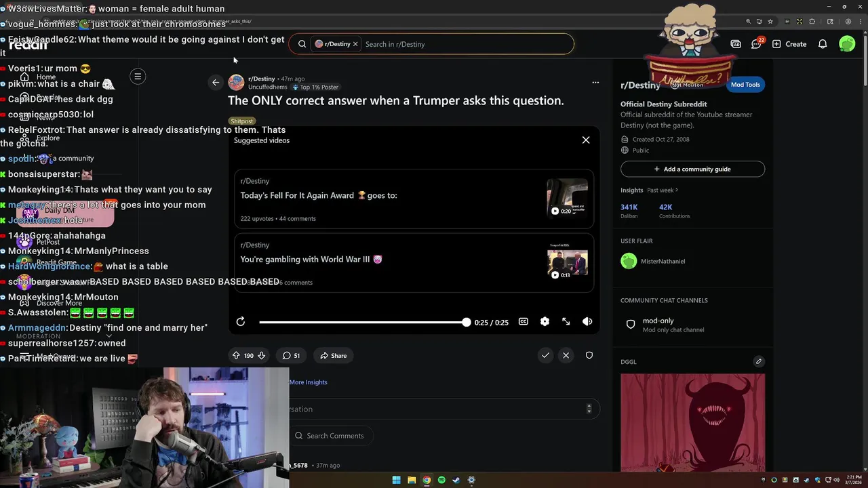Image resolution: width=868 pixels, height=488 pixels.
Task: Open the Uncuffedhems author link
Action: click(x=267, y=87)
